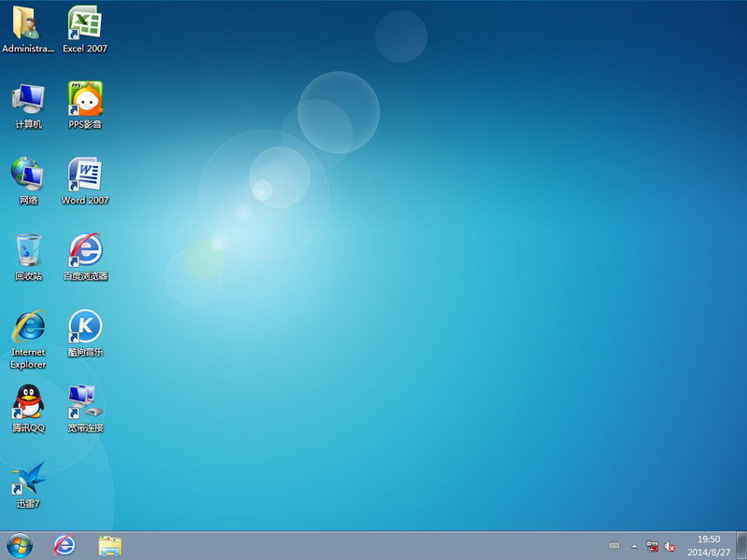Select the Administrator folder icon

click(x=28, y=29)
